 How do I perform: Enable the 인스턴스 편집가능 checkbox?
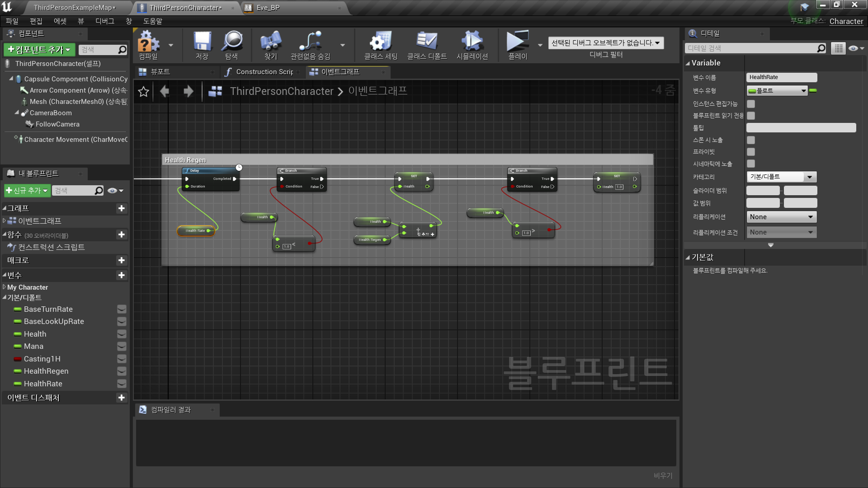pos(750,103)
